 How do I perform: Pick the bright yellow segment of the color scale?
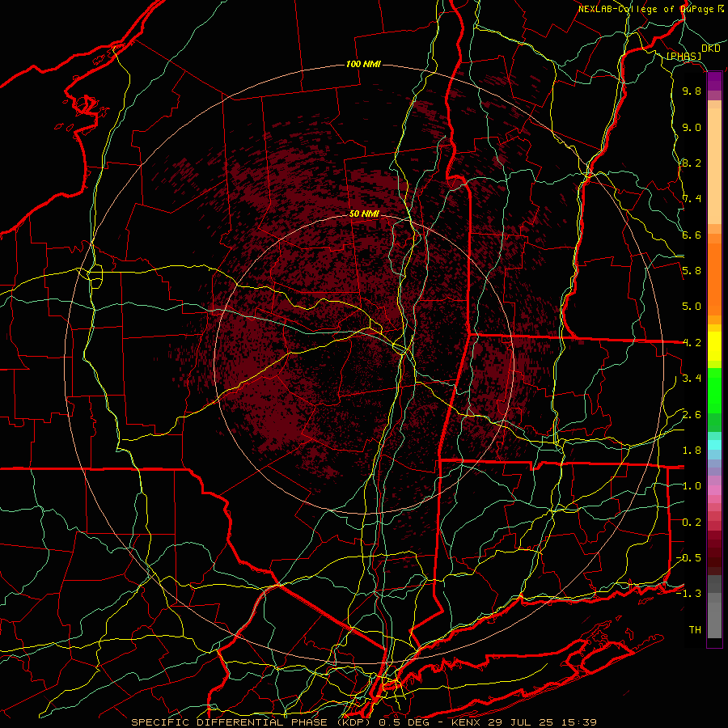714,346
